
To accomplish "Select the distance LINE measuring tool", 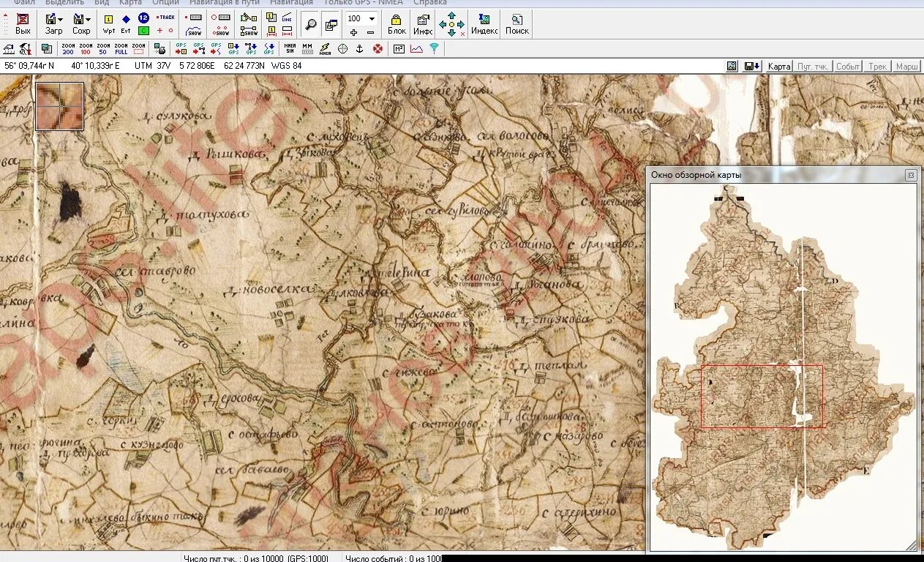I will pos(287,18).
